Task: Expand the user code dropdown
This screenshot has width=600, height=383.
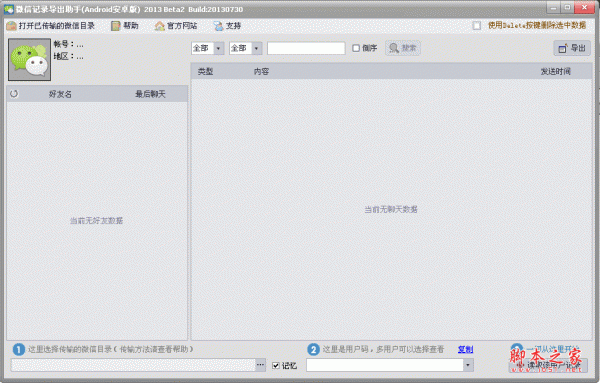Action: coord(468,365)
